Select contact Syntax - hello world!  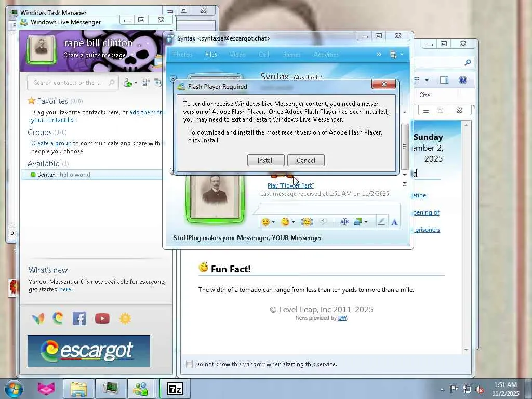click(x=91, y=175)
